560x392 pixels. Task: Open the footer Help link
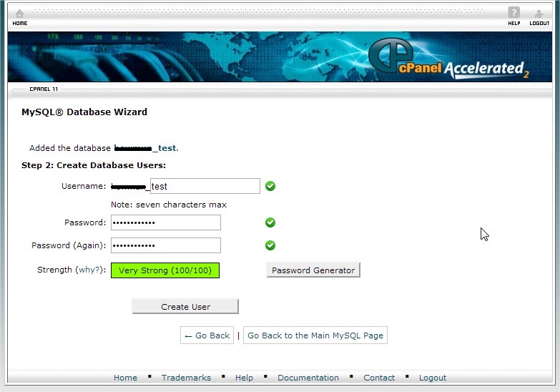(x=244, y=378)
